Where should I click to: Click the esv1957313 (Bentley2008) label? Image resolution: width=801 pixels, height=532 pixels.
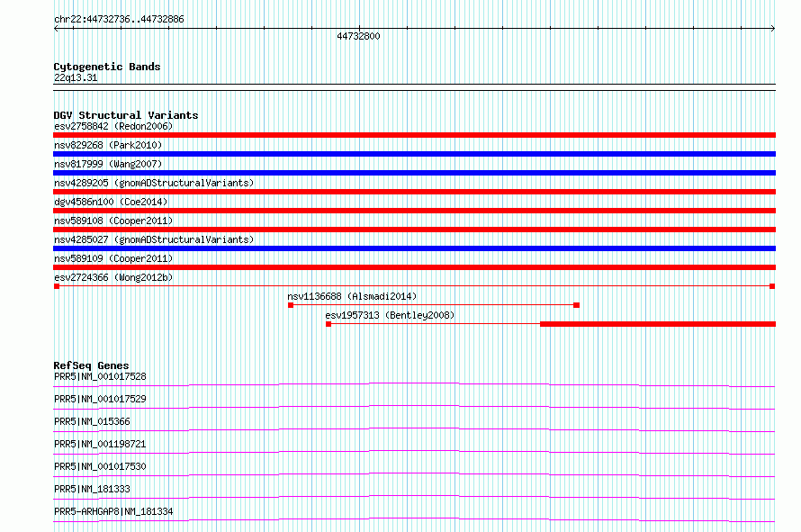390,315
